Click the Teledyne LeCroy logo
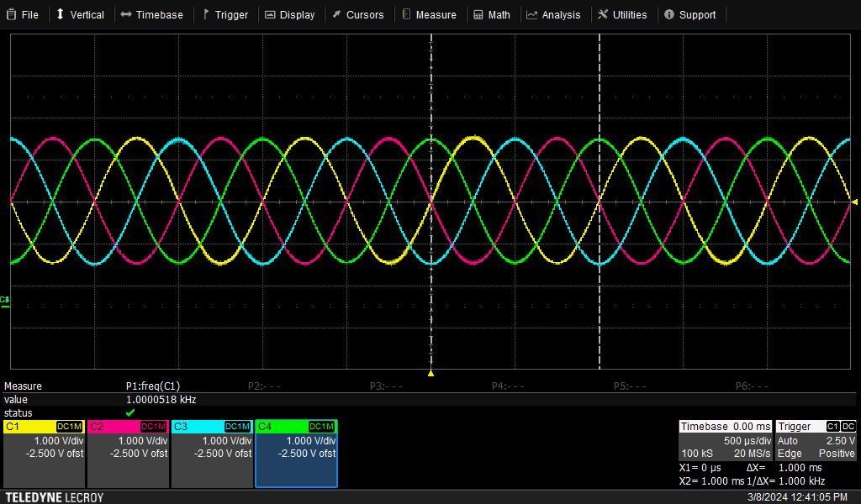The height and width of the screenshot is (504, 861). pos(55,497)
